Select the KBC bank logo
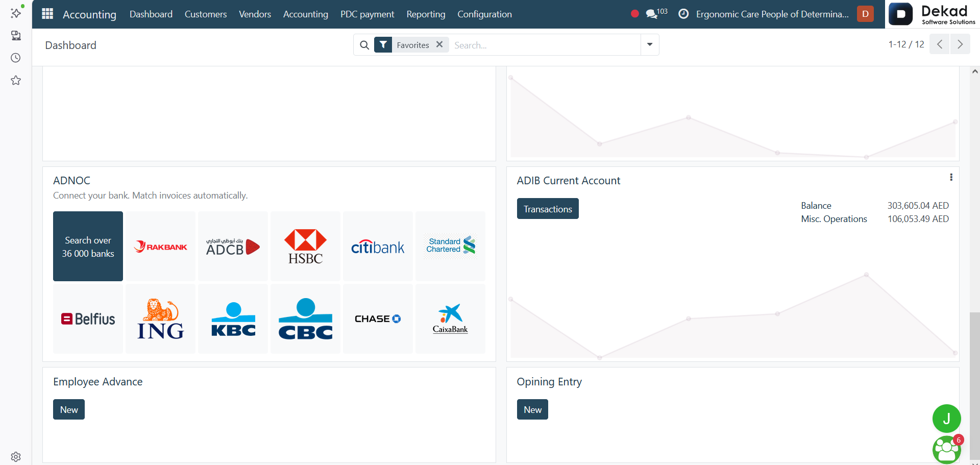Screen dimensions: 980x465 (x=233, y=319)
